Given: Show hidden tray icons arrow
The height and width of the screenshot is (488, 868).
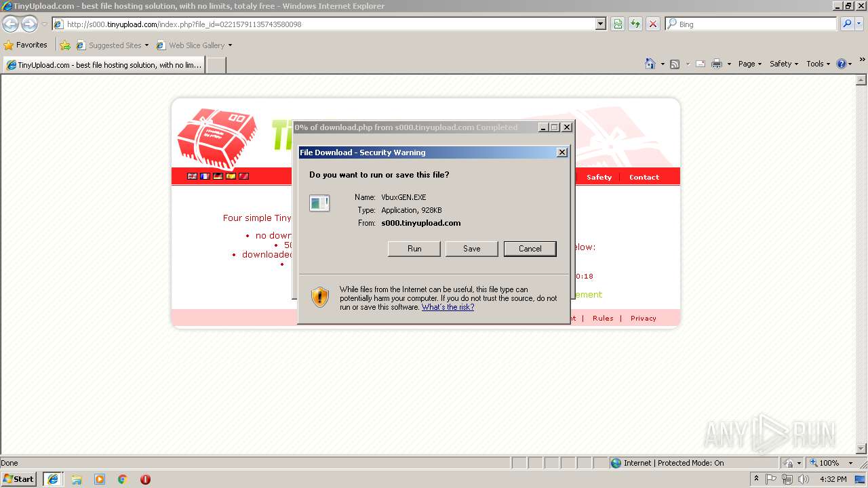Looking at the screenshot, I should [x=757, y=479].
